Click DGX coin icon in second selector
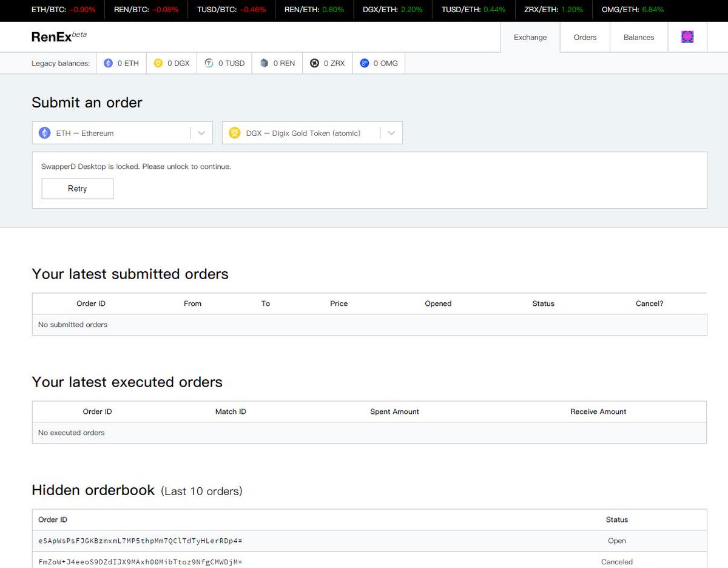The height and width of the screenshot is (568, 728). (235, 133)
